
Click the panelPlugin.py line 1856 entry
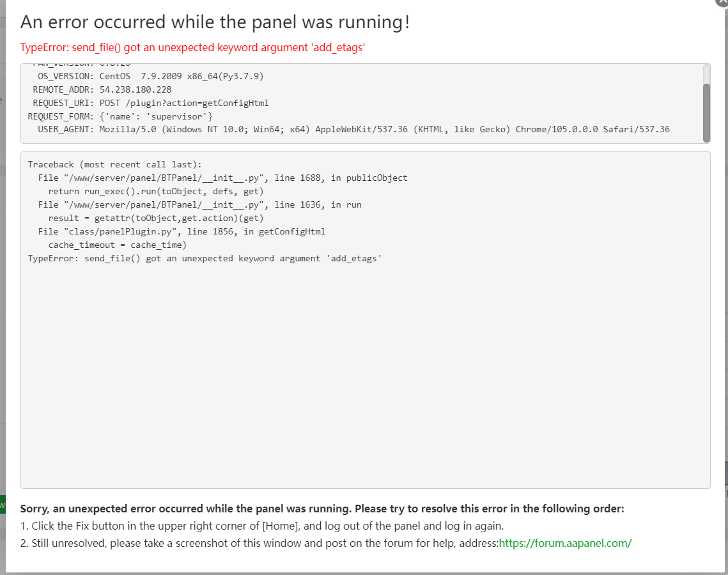(x=182, y=231)
